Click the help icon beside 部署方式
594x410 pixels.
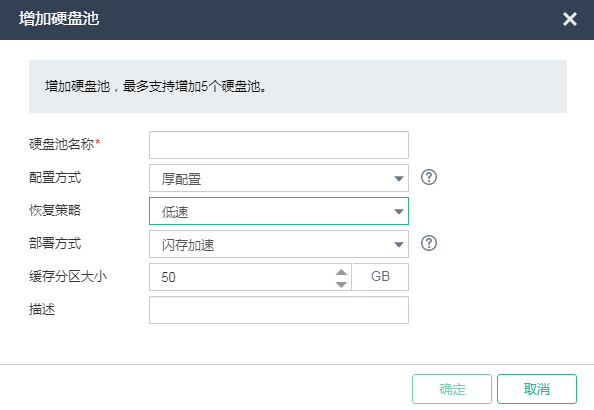pos(429,243)
